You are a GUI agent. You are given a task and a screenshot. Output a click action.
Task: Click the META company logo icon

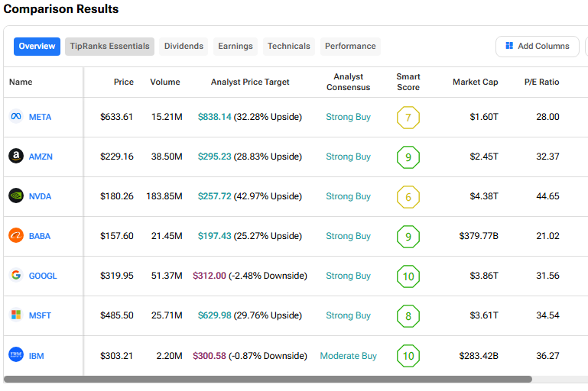(15, 117)
